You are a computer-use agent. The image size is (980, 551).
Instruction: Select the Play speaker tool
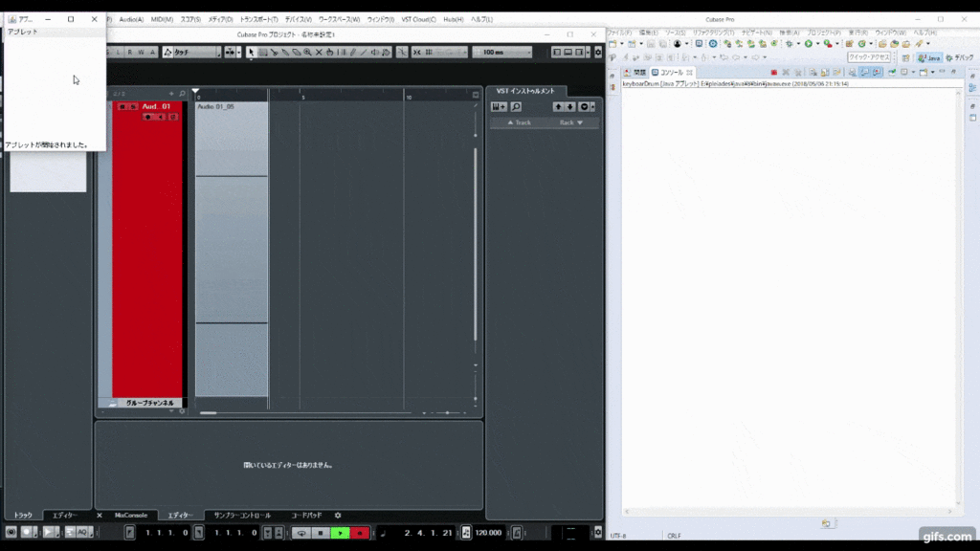pos(375,53)
